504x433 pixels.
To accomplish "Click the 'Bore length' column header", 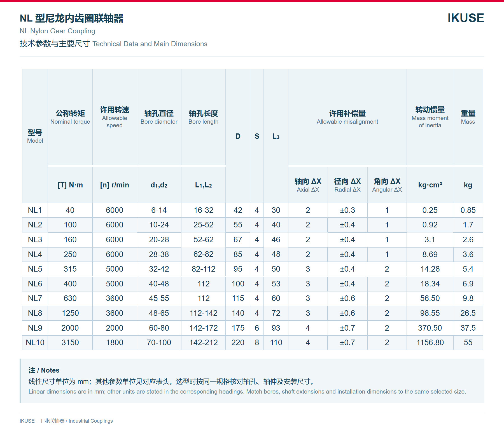I will pos(204,117).
